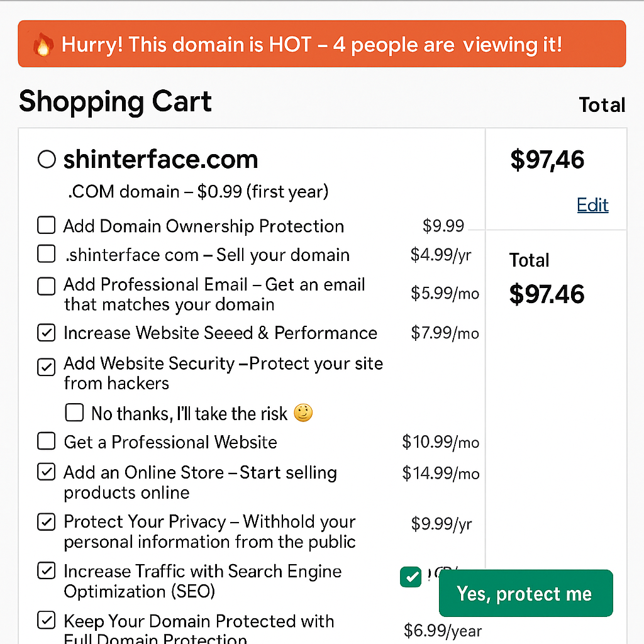Select the shinterface.com radio button
The width and height of the screenshot is (644, 644).
[x=47, y=159]
